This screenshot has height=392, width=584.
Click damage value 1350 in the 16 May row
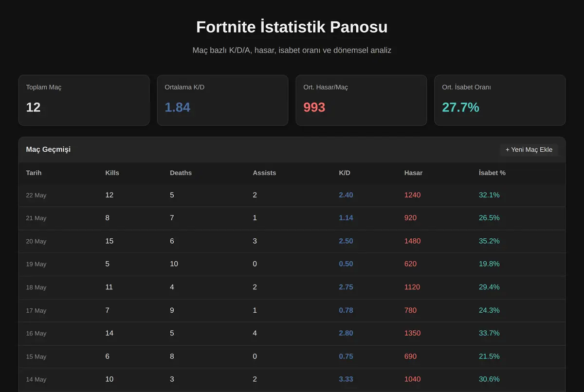pos(413,333)
